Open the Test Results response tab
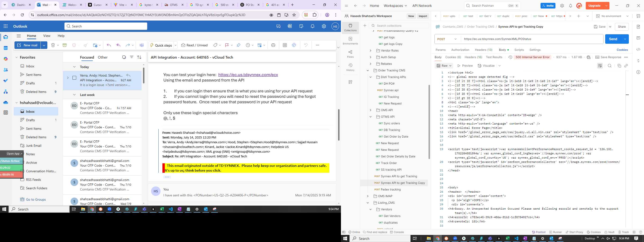644x242 pixels. coord(494,57)
